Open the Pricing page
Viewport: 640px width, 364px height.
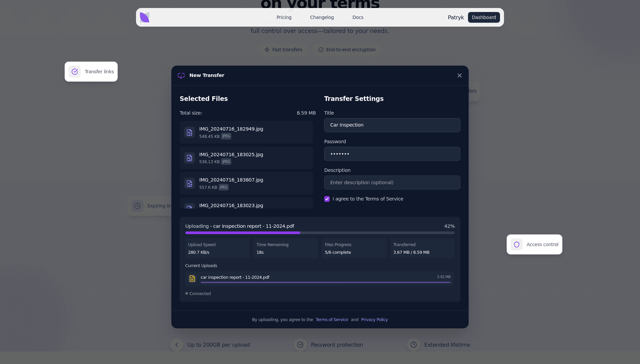coord(284,17)
